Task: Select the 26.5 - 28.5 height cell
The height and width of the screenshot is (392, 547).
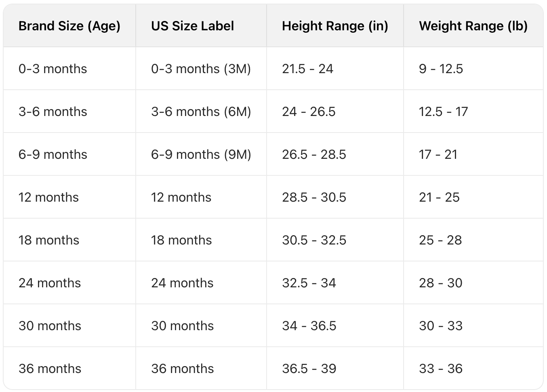Action: coord(314,154)
